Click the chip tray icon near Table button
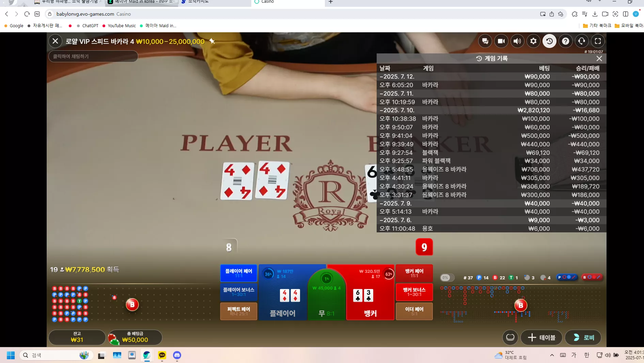 [x=510, y=337]
